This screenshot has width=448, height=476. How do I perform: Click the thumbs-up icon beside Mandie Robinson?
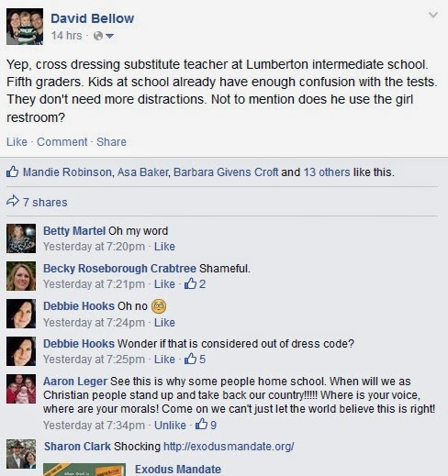(13, 172)
